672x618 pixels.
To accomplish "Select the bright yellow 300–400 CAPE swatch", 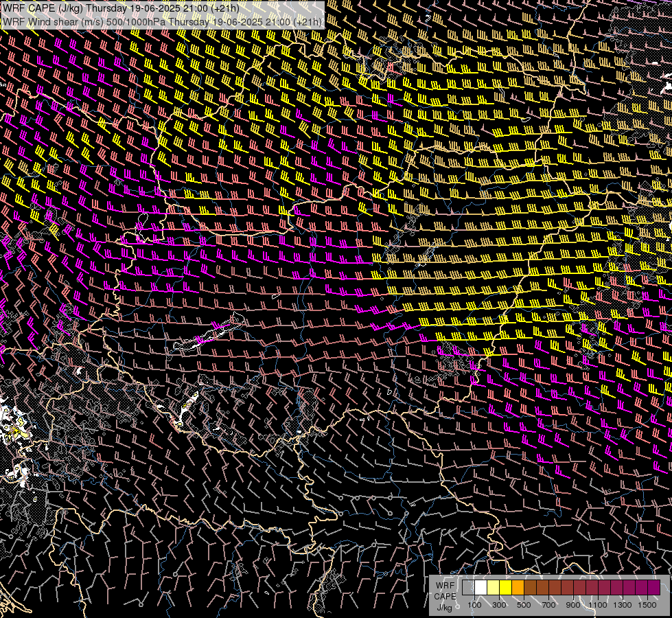I will [x=506, y=587].
